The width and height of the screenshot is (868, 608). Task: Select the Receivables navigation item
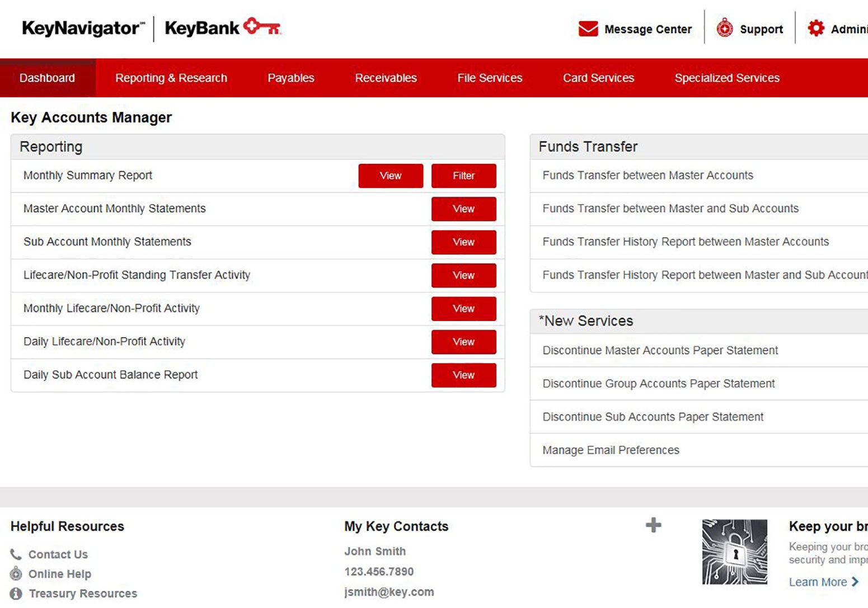[x=386, y=78]
